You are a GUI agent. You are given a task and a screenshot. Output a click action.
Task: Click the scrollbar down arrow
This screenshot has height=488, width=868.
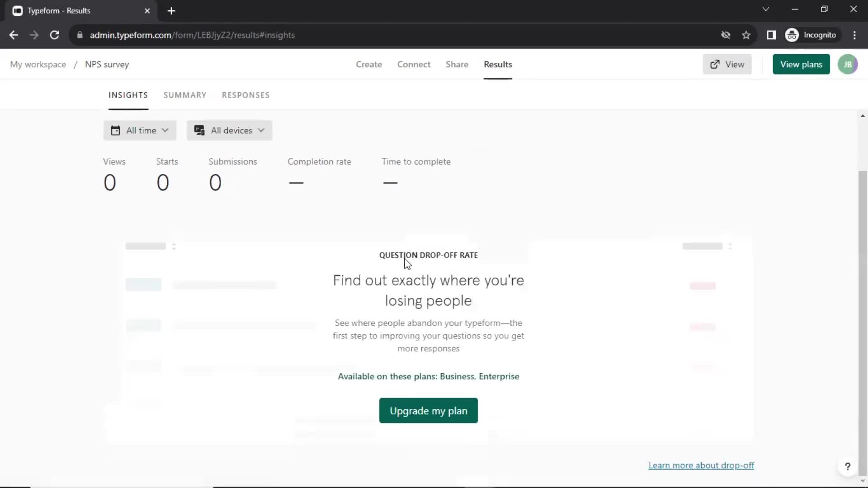click(863, 481)
